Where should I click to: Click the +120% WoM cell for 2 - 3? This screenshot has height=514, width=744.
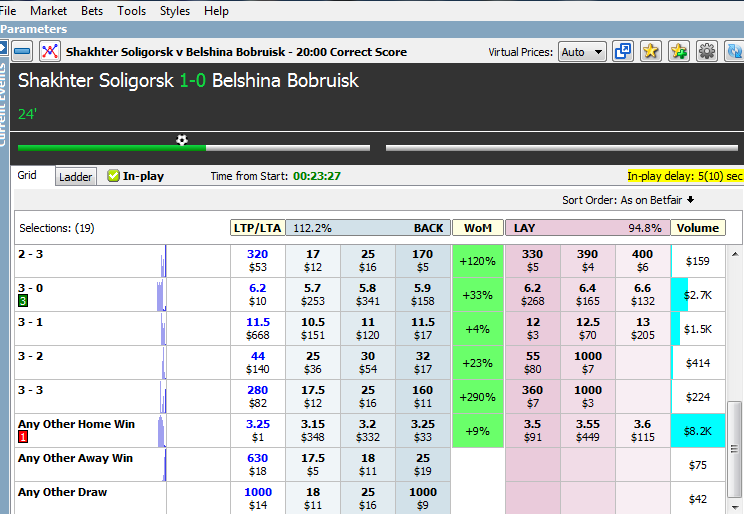click(478, 261)
